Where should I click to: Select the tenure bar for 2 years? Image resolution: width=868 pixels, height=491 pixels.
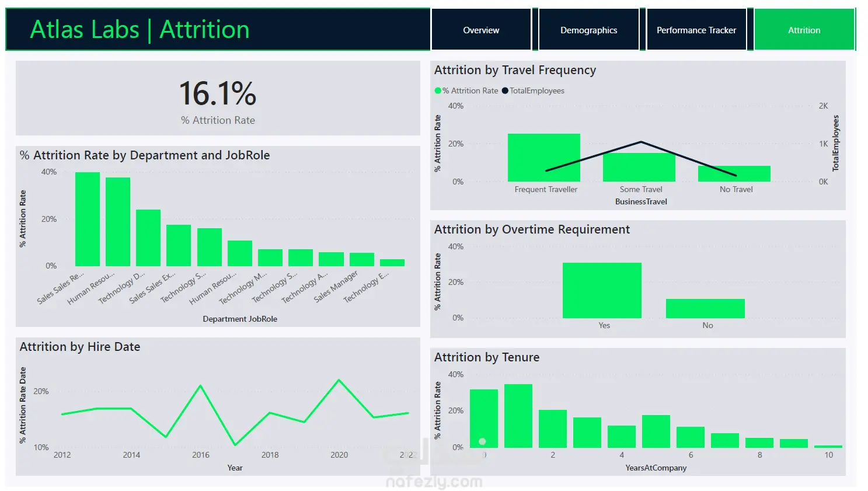click(x=553, y=429)
